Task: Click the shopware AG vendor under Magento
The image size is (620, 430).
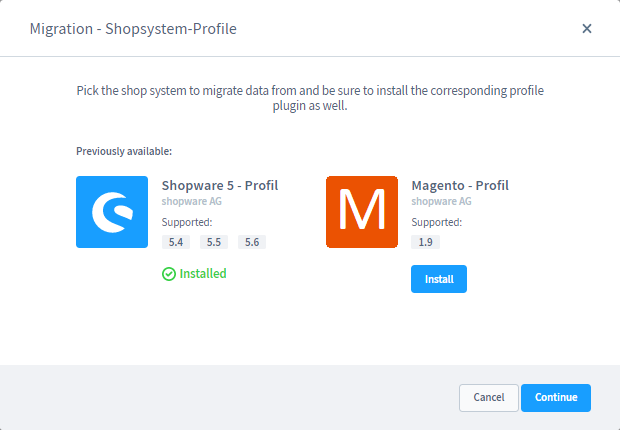Action: (440, 202)
